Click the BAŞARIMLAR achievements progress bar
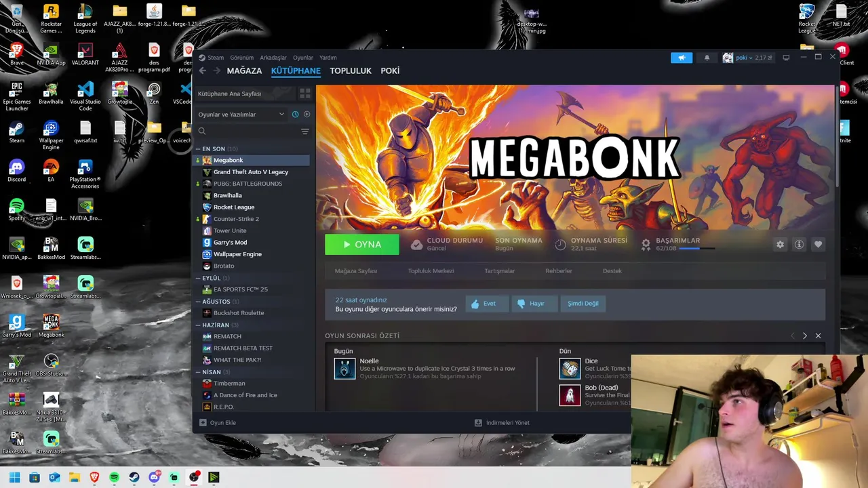This screenshot has height=488, width=868. pyautogui.click(x=696, y=249)
